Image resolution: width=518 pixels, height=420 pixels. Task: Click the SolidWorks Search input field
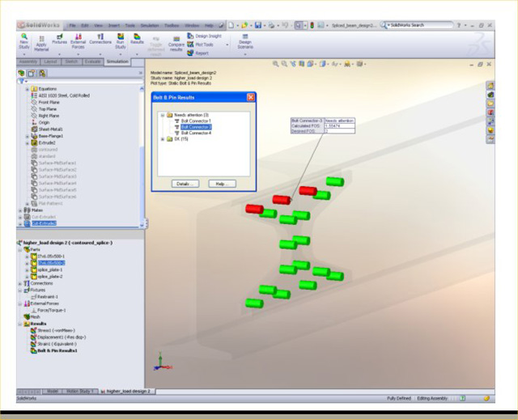[419, 25]
